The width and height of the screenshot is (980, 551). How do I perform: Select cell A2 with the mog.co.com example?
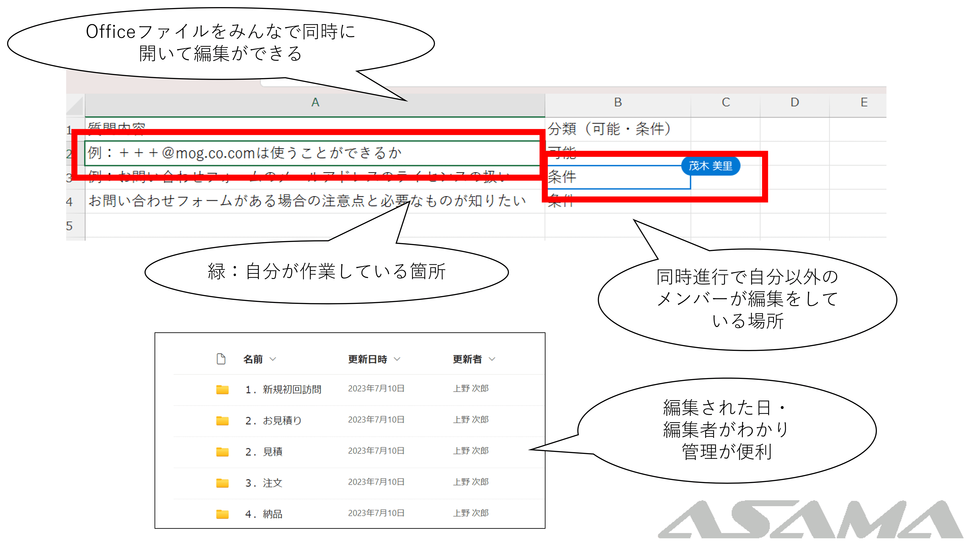pyautogui.click(x=312, y=152)
